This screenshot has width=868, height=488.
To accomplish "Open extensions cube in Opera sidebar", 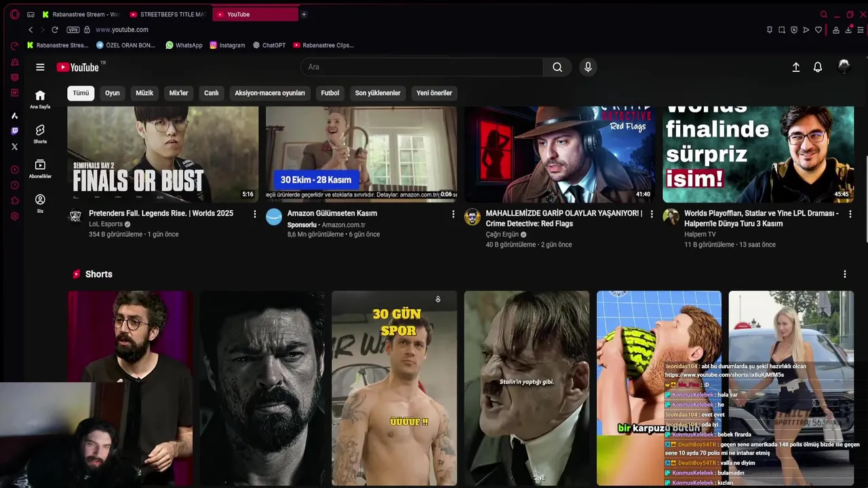I will coord(15,201).
